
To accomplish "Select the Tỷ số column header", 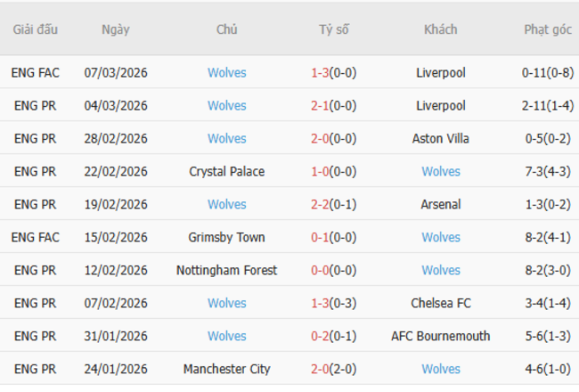I will 334,29.
